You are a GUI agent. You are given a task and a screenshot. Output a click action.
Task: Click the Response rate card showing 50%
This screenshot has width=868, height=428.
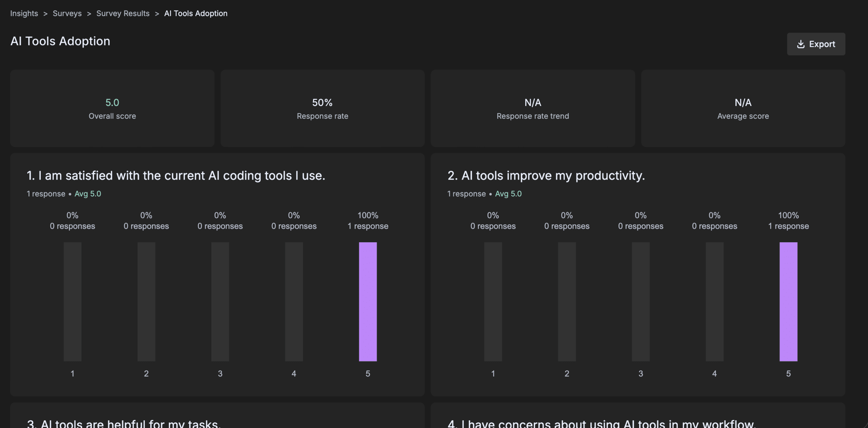pyautogui.click(x=322, y=109)
